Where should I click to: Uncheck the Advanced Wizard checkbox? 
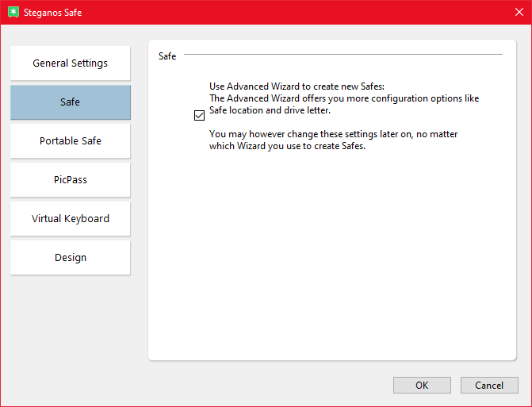[199, 115]
